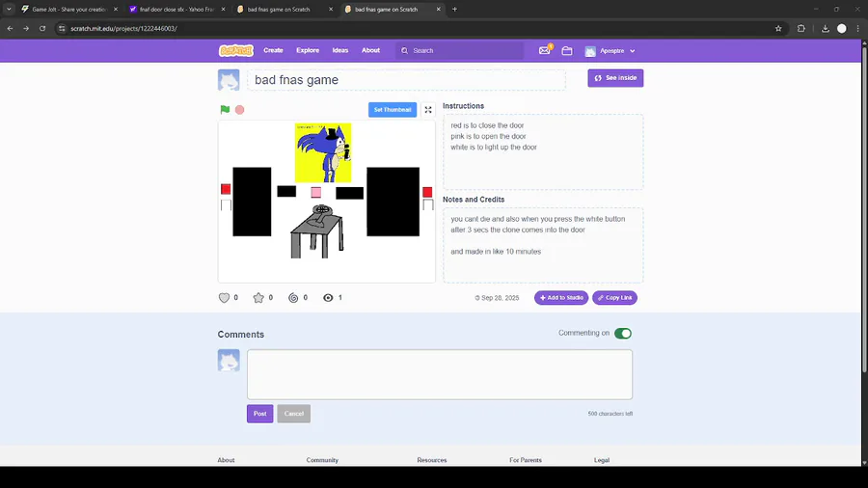The height and width of the screenshot is (488, 868).
Task: Open the Apesptre account dropdown
Action: pyautogui.click(x=610, y=51)
